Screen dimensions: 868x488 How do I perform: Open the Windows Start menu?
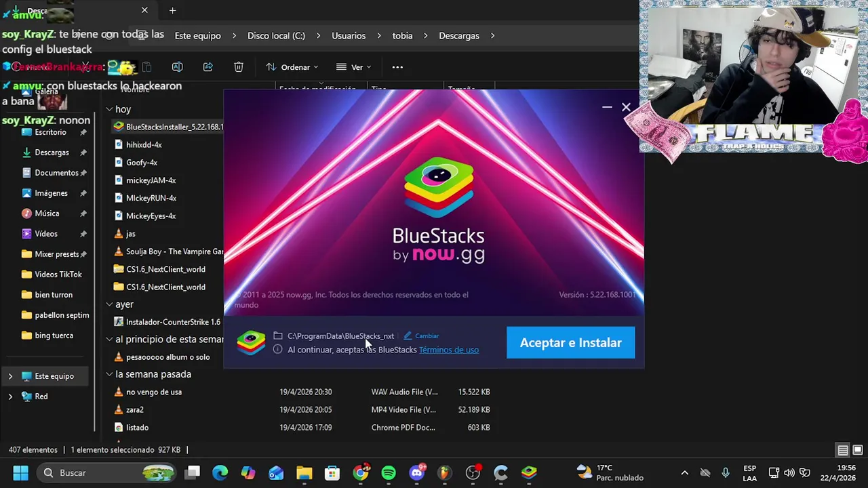(20, 472)
